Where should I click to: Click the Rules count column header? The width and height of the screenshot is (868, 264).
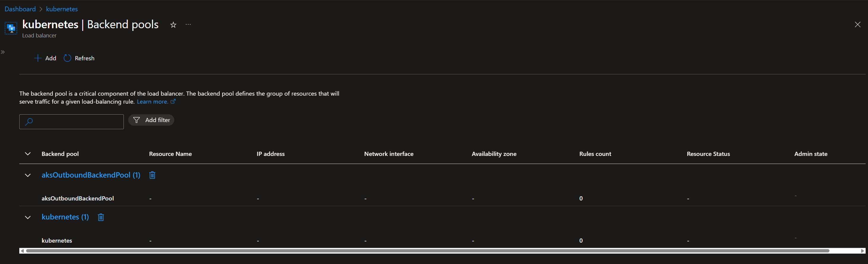pyautogui.click(x=595, y=154)
